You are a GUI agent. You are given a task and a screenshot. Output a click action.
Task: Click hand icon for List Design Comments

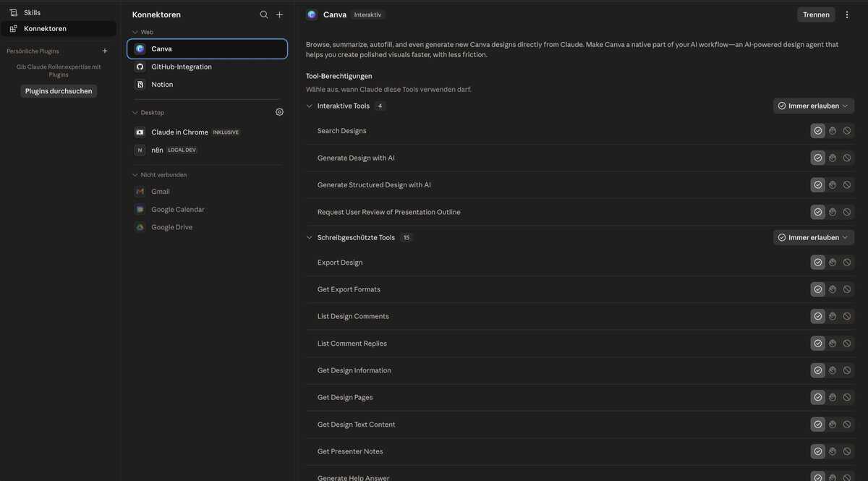click(833, 316)
